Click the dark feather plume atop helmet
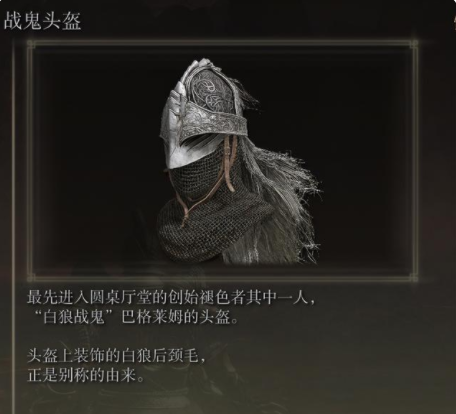The height and width of the screenshot is (414, 456). 247,95
